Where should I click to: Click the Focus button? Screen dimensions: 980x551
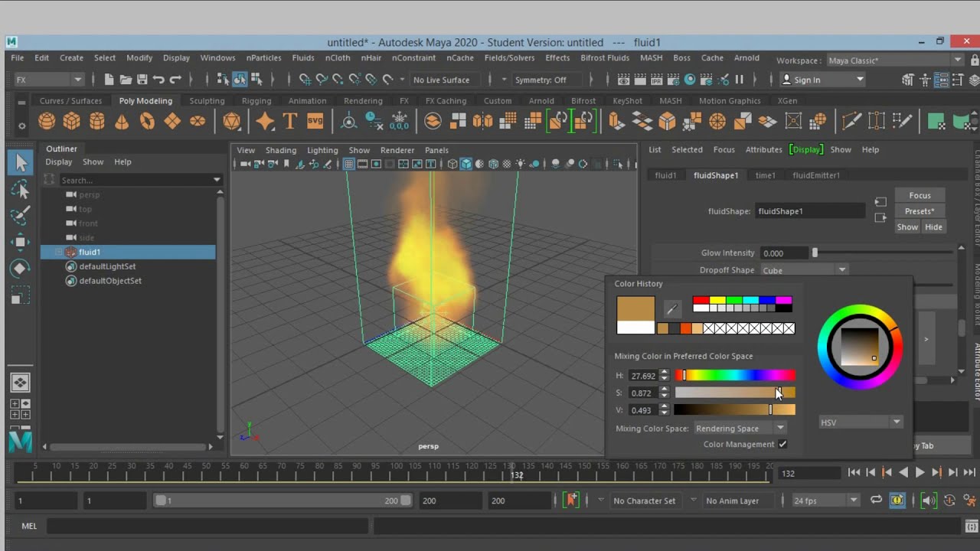point(920,195)
